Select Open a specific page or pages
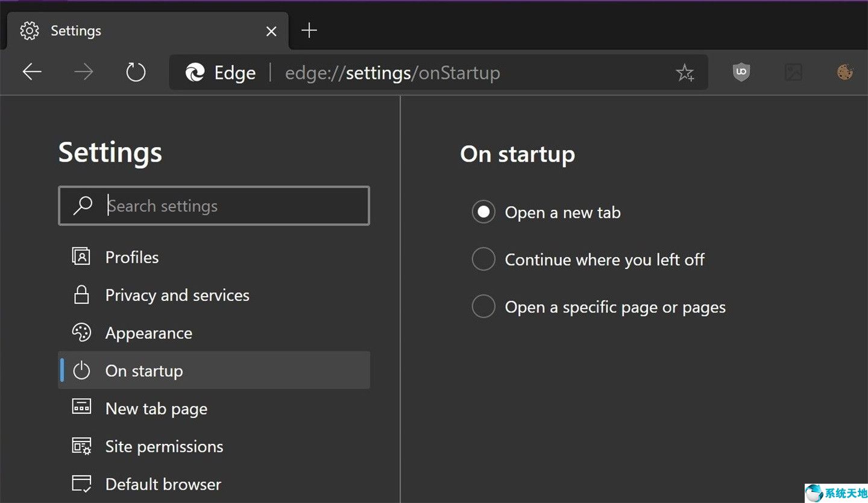The image size is (868, 503). 483,307
